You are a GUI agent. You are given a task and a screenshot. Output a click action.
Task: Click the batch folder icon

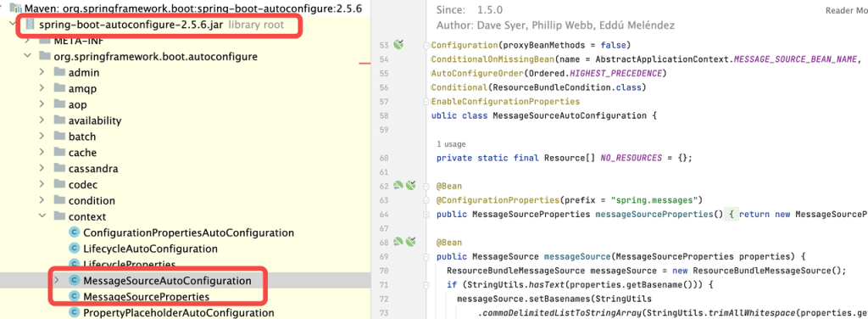click(x=59, y=137)
